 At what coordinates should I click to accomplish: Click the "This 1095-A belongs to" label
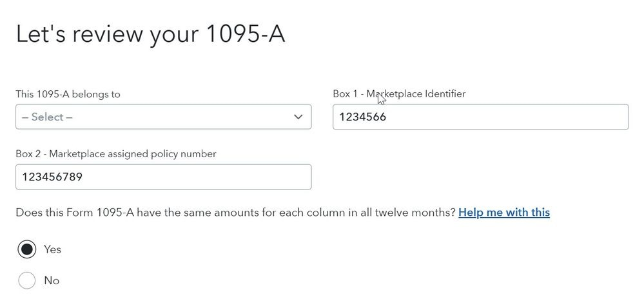[x=68, y=94]
